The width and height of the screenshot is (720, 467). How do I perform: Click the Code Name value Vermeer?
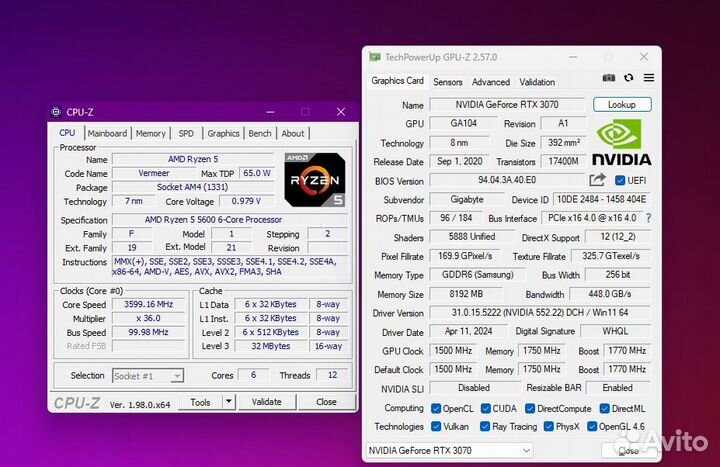tap(154, 173)
